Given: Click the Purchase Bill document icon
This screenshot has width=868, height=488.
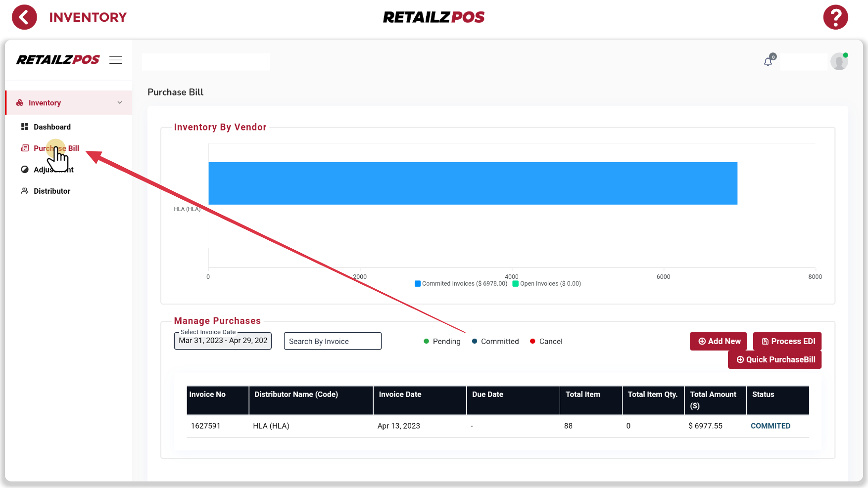Looking at the screenshot, I should tap(25, 148).
